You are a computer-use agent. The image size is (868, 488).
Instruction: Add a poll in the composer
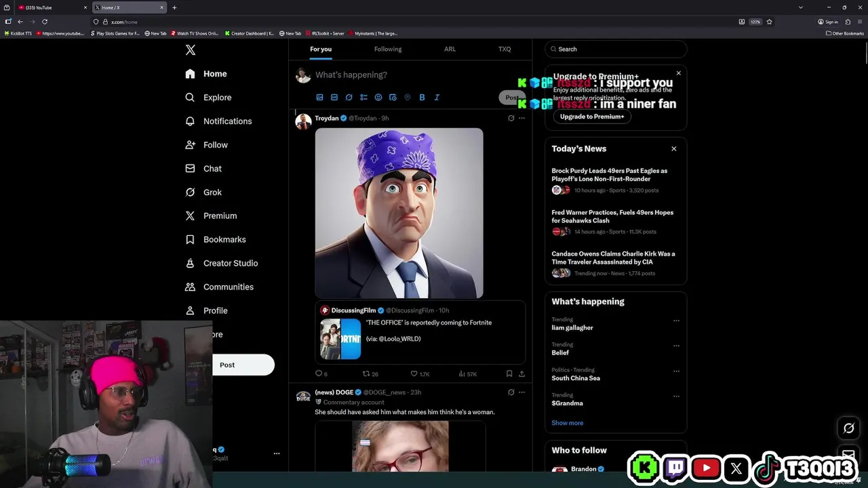point(363,98)
